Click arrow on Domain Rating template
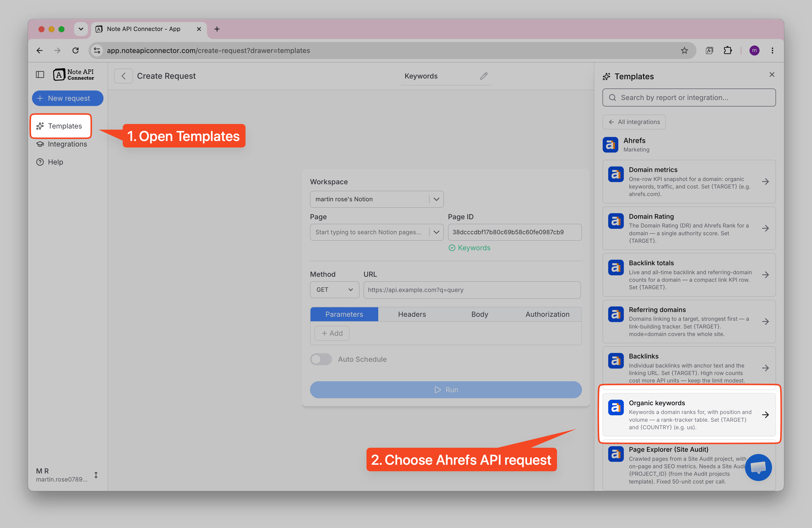Image resolution: width=812 pixels, height=528 pixels. coord(765,228)
